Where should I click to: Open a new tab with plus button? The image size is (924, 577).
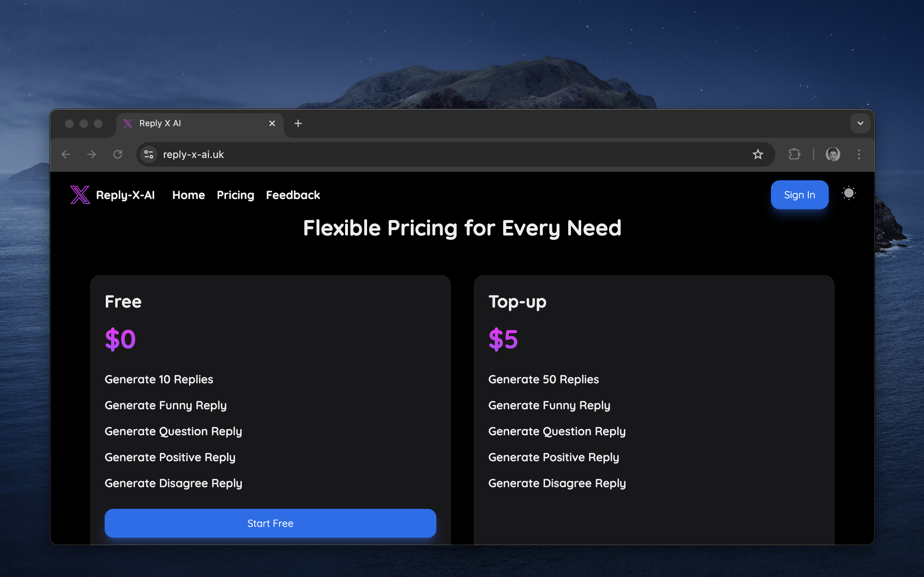[298, 123]
